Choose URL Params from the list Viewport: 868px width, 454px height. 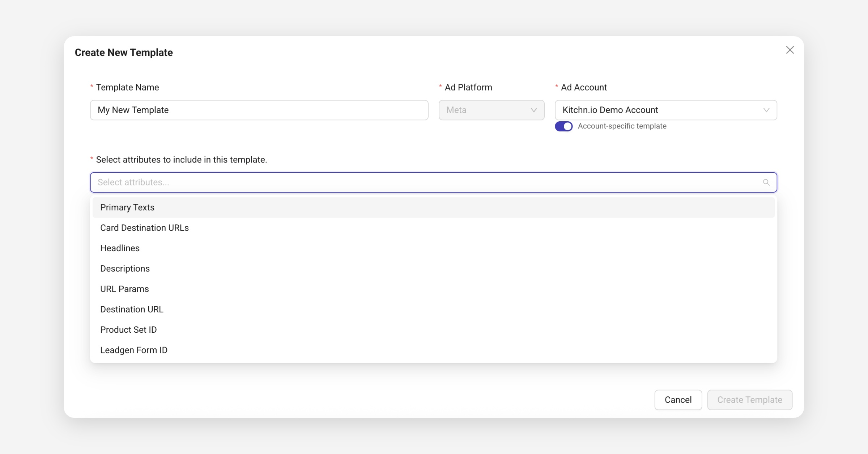pos(124,289)
